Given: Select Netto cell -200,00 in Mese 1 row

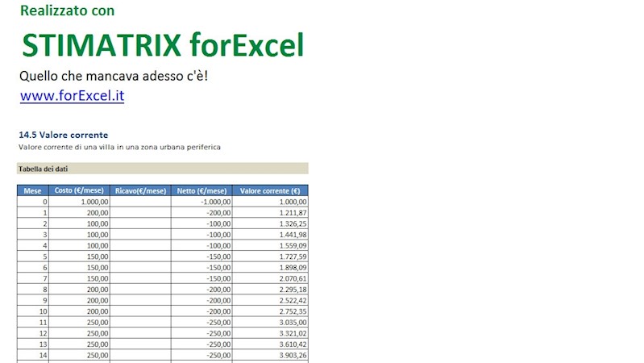Looking at the screenshot, I should (202, 213).
